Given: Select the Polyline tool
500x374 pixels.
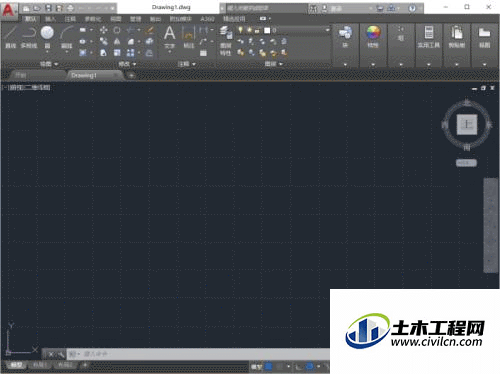Looking at the screenshot, I should (29, 36).
